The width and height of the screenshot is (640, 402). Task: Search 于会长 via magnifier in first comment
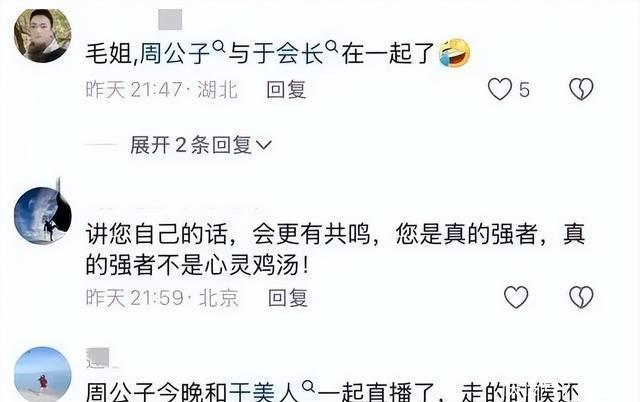[333, 47]
